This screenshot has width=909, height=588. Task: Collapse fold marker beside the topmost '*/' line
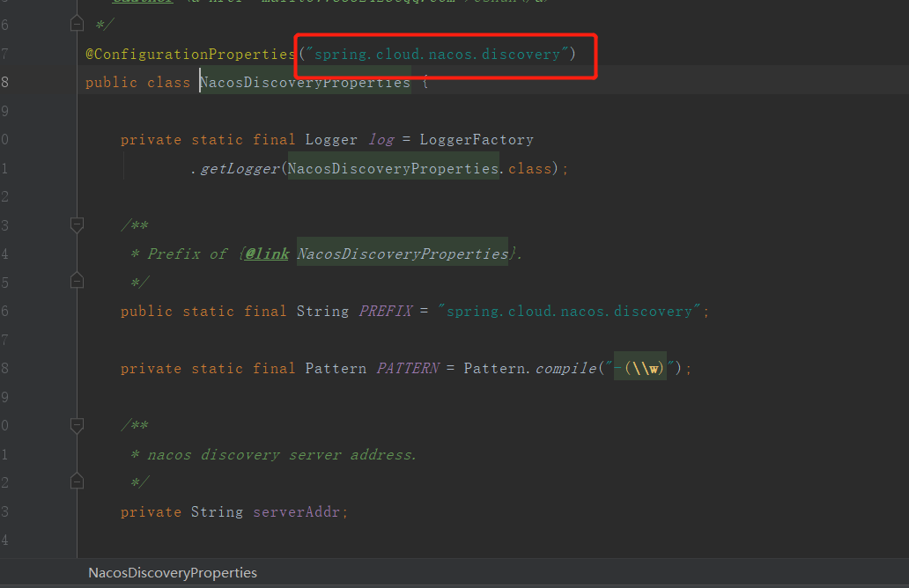pyautogui.click(x=78, y=25)
